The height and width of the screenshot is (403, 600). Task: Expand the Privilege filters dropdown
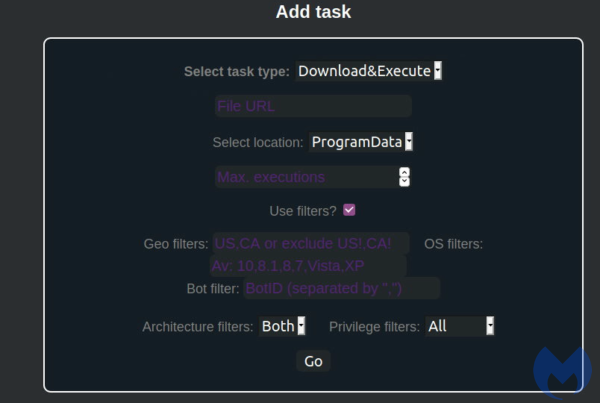[x=460, y=326]
